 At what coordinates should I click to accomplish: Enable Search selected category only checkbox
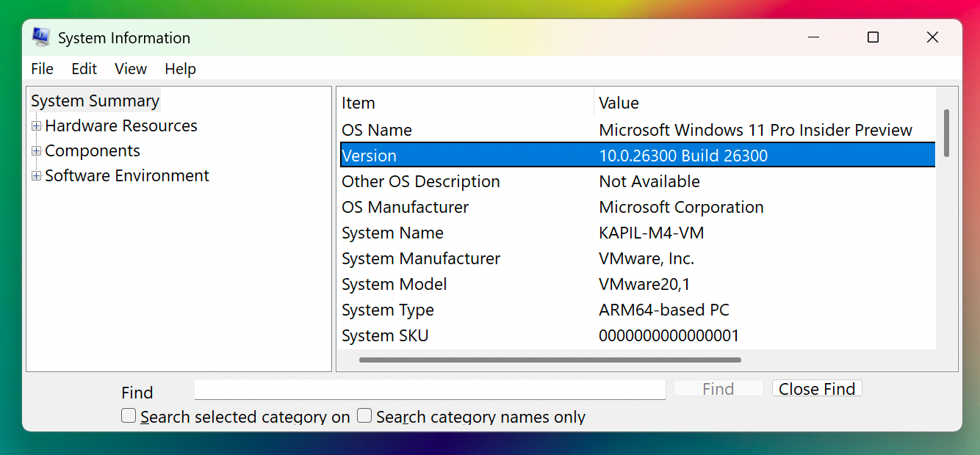point(129,415)
